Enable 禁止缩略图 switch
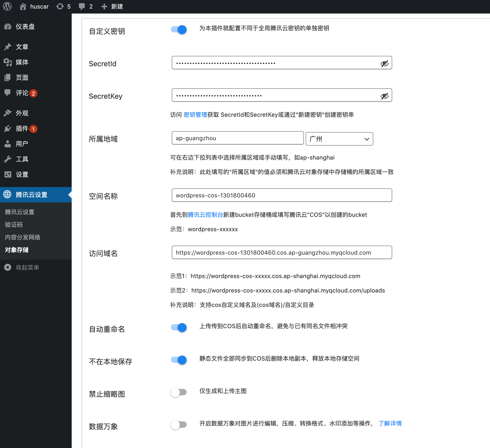This screenshot has height=448, width=490. click(179, 392)
